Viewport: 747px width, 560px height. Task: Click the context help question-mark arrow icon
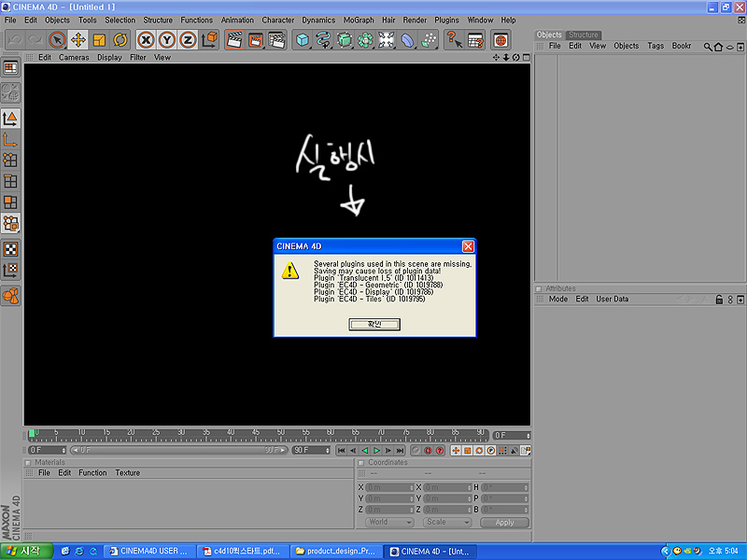(455, 40)
